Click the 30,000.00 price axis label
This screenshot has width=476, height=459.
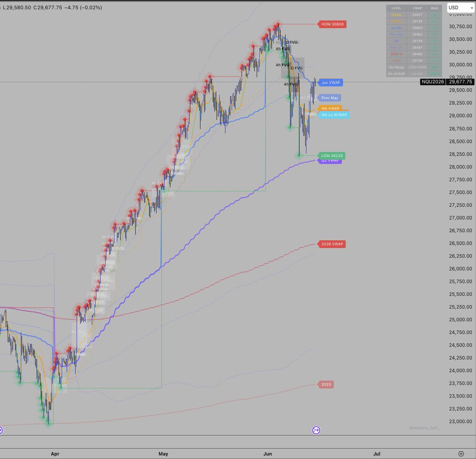[x=461, y=65]
